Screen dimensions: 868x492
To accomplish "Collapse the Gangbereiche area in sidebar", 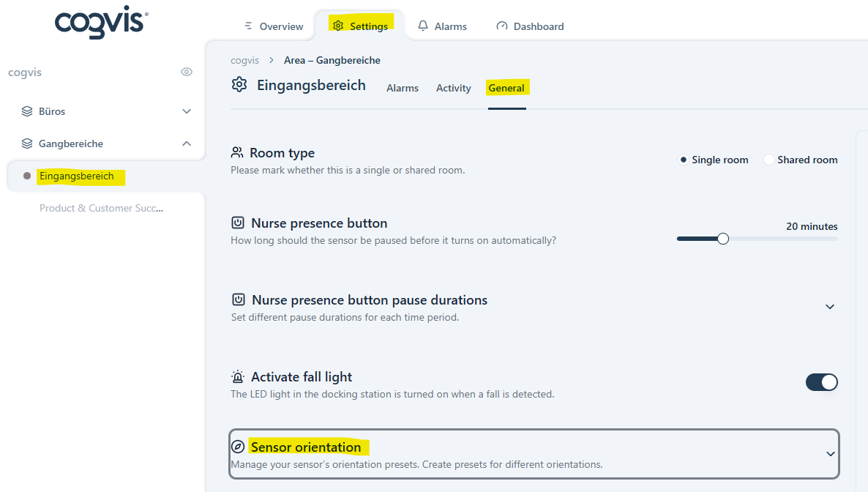I will tap(187, 143).
